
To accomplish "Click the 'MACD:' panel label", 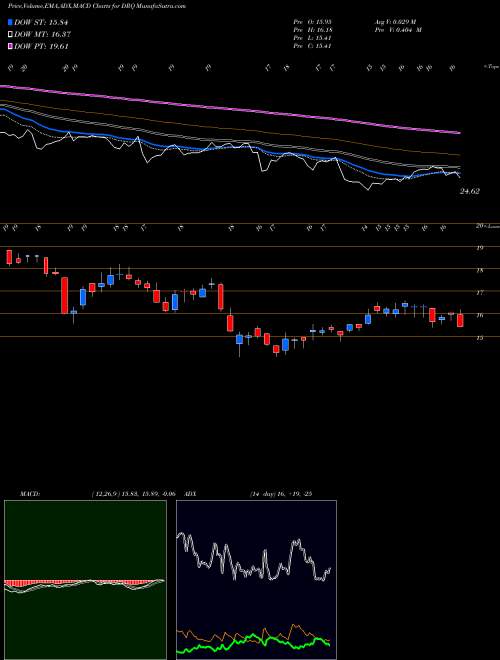I will tap(30, 494).
